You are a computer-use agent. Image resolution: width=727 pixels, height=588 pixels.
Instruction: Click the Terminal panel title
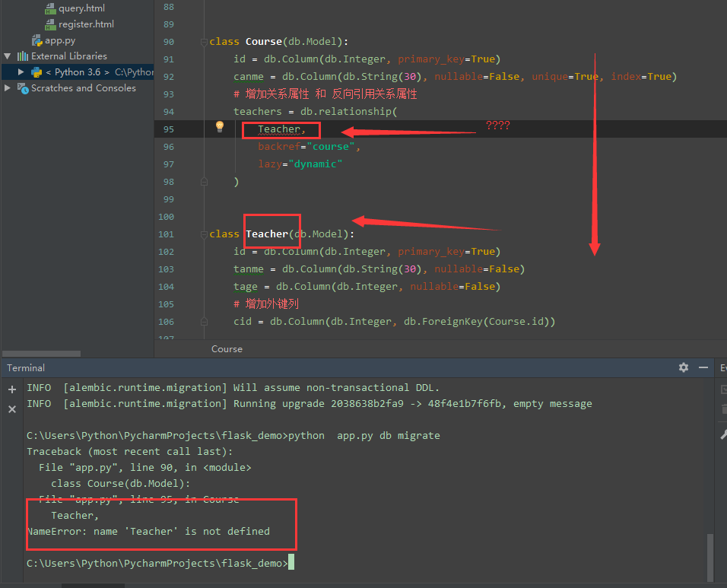pyautogui.click(x=26, y=367)
